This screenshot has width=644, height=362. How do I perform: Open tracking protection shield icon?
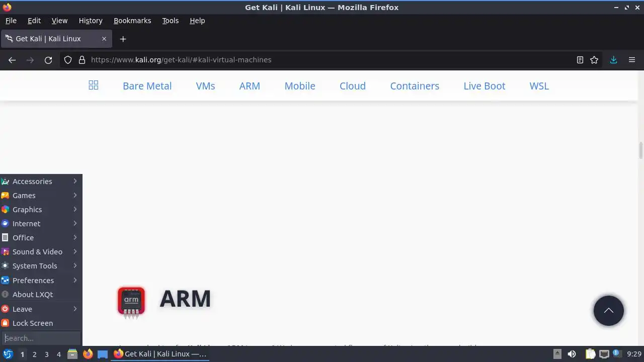68,60
